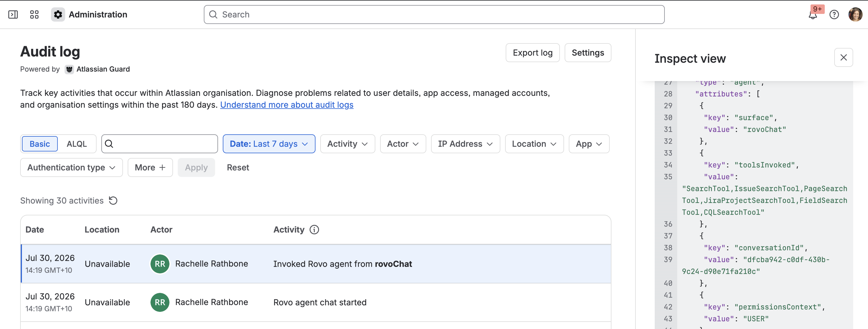This screenshot has height=329, width=868.
Task: Reset all filters
Action: (x=238, y=167)
